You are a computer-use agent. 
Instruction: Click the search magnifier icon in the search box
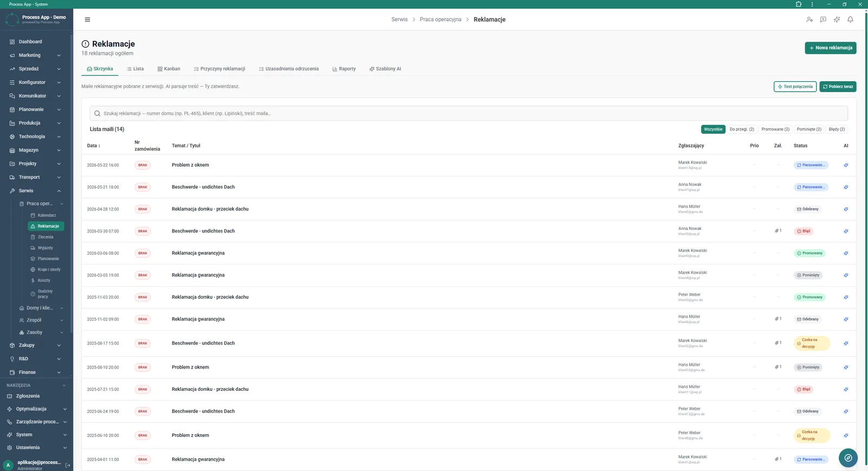click(x=98, y=113)
